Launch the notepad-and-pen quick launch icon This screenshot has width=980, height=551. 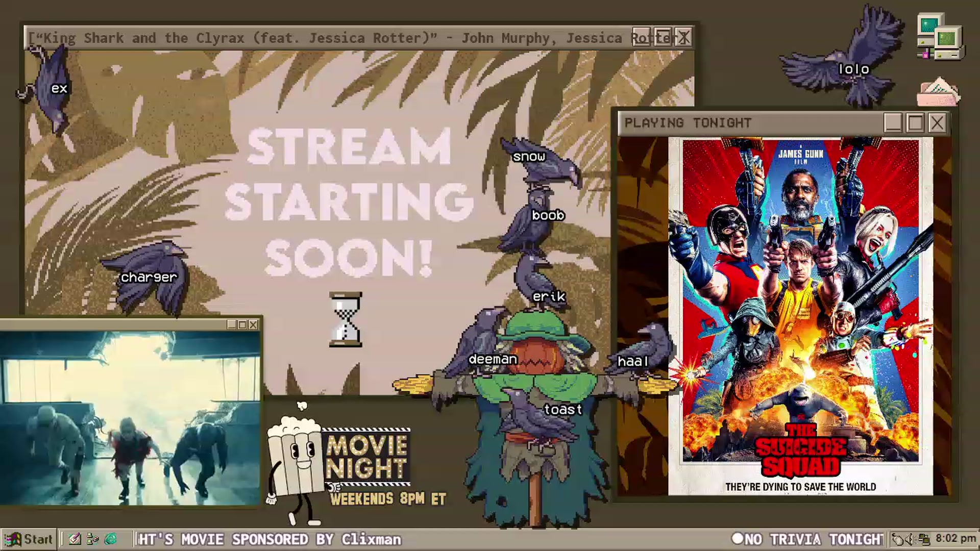coord(75,539)
